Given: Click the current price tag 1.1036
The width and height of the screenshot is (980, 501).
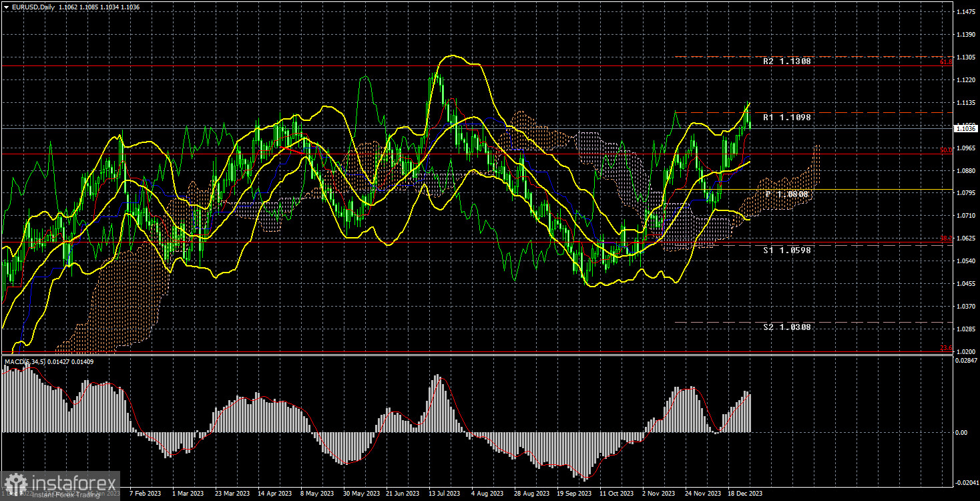Looking at the screenshot, I should tap(965, 128).
